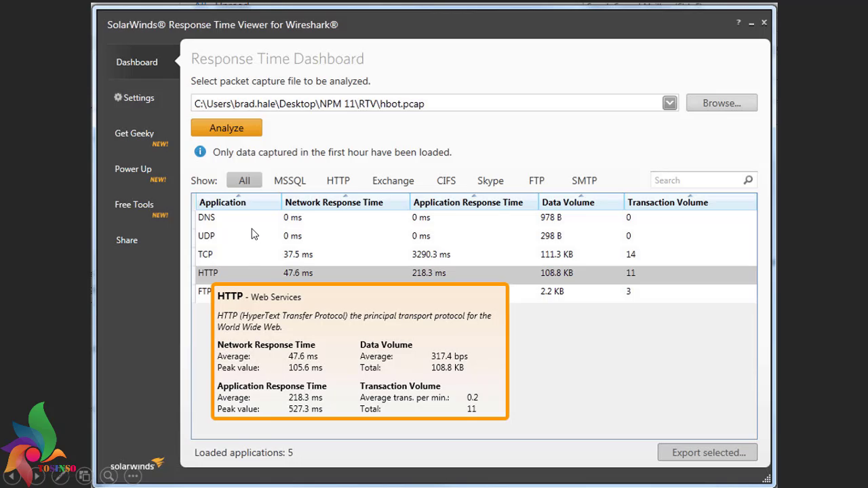Open the help question mark button
The image size is (868, 488).
pos(738,23)
